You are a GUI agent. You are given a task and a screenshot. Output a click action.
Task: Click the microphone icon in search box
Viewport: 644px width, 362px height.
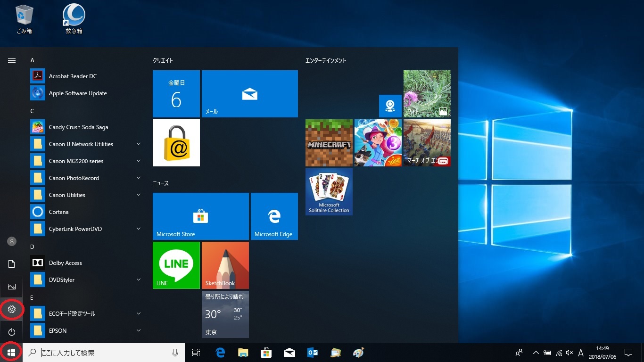175,353
